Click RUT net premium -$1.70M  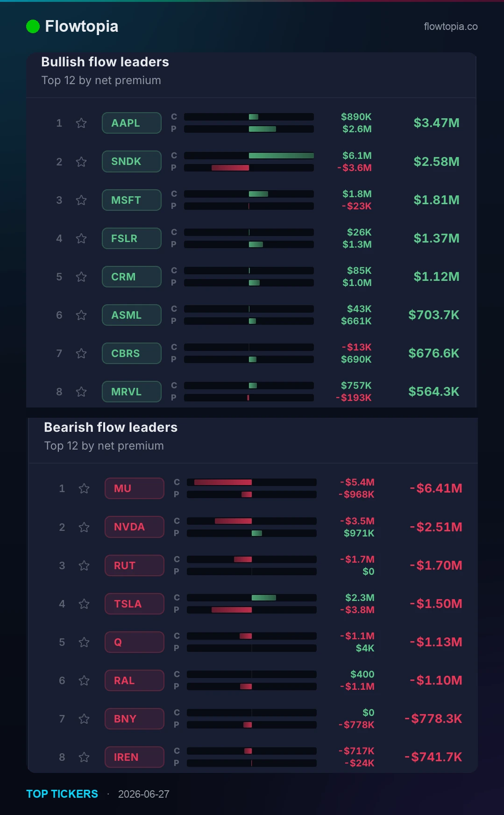pos(436,565)
